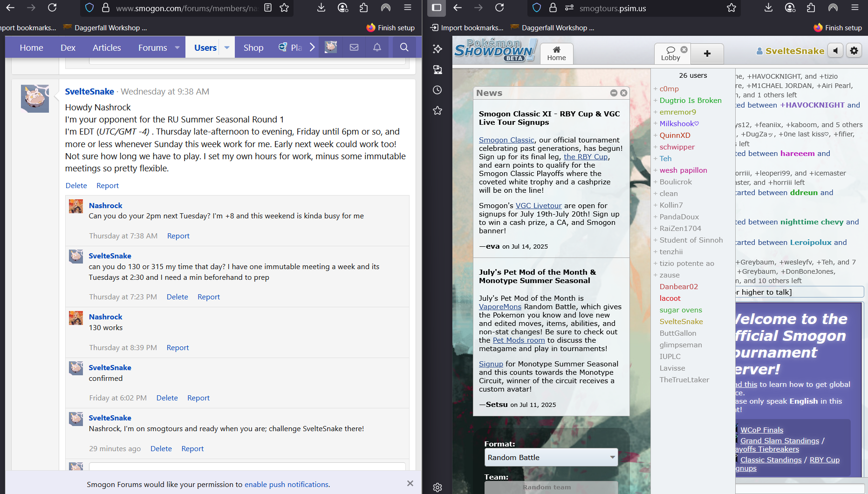Close the News panel
868x494 pixels.
[x=623, y=93]
